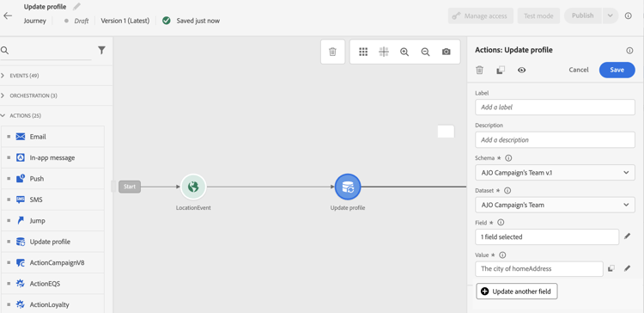The height and width of the screenshot is (313, 644).
Task: Open info icon beside Actions: Update profile
Action: (x=629, y=50)
